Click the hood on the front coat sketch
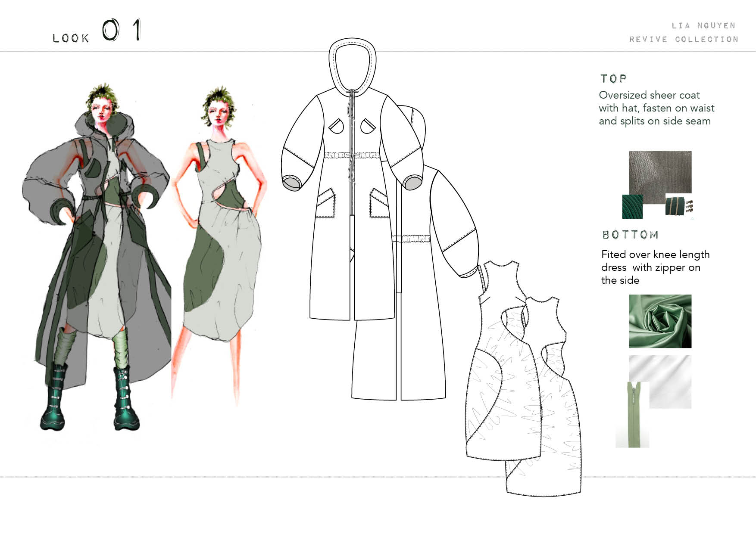756x534 pixels. (352, 65)
